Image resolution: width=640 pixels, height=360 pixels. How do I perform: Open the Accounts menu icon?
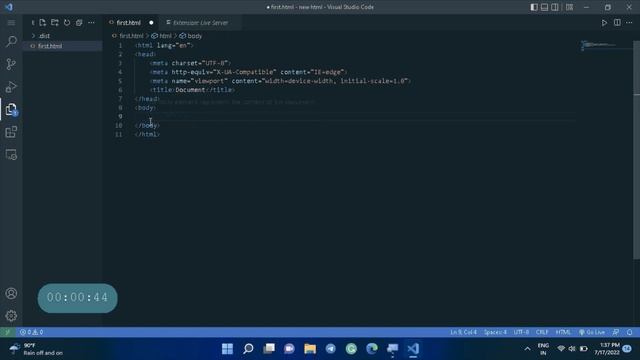11,293
